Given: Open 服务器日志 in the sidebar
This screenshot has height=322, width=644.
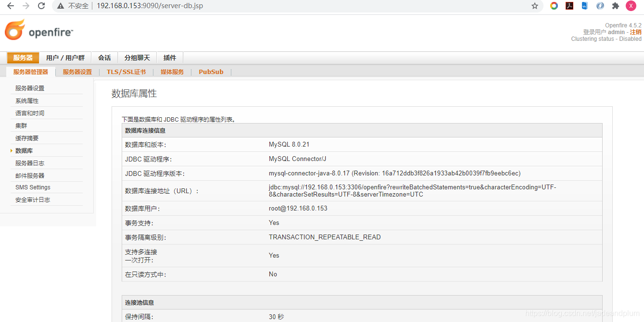Looking at the screenshot, I should click(x=30, y=163).
